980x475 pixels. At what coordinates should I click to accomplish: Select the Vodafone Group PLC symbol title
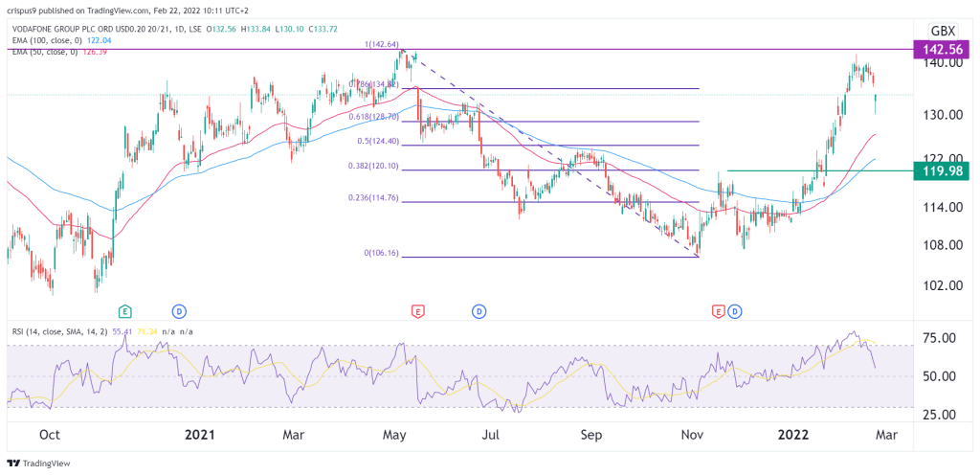(104, 32)
